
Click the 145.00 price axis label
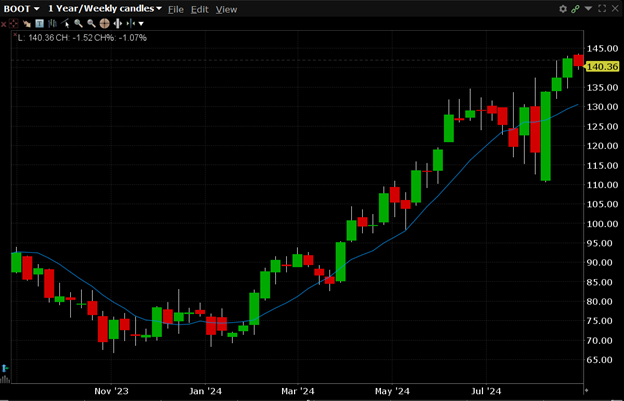point(603,49)
